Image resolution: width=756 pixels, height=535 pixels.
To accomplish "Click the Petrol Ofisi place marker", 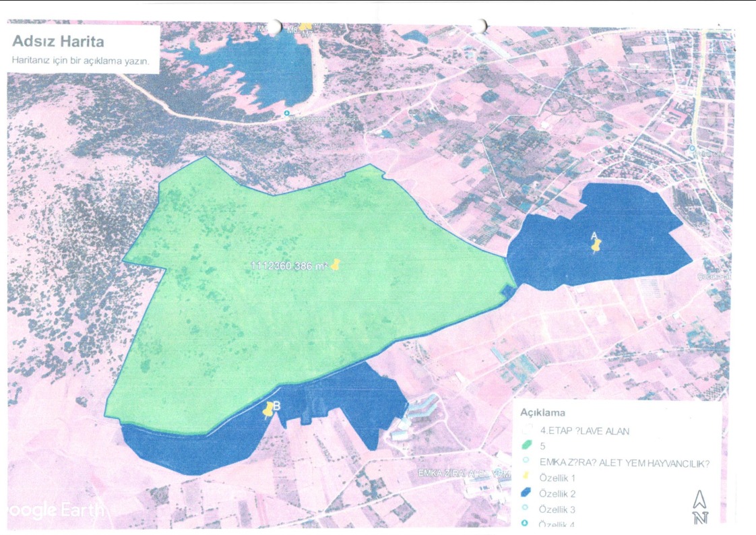I will (x=692, y=148).
